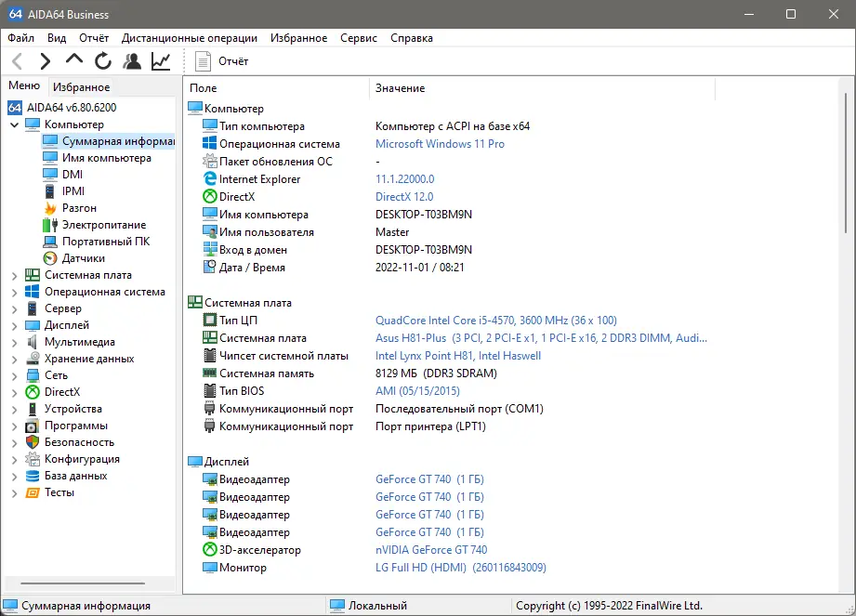Open QuadCore Intel Core i5-4570 link
This screenshot has height=616, width=856.
(x=496, y=321)
